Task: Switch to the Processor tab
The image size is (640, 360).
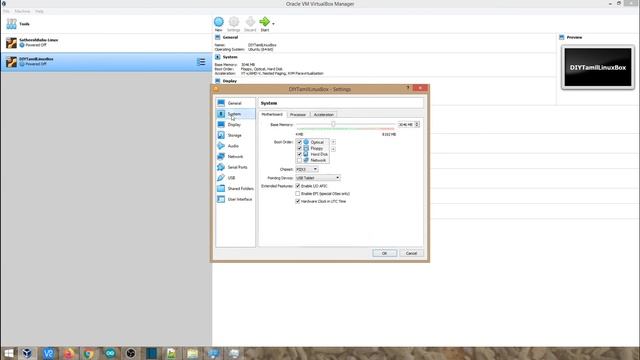Action: coord(298,115)
